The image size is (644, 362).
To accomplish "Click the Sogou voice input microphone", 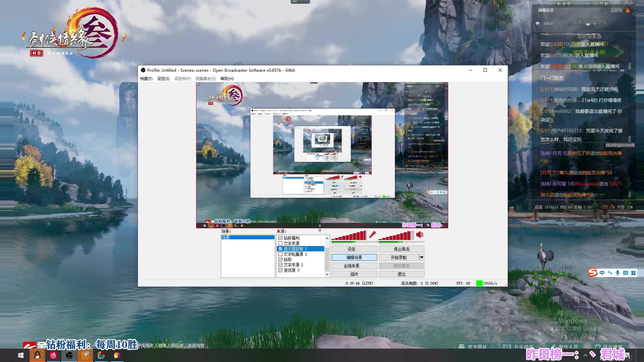I will (x=618, y=273).
